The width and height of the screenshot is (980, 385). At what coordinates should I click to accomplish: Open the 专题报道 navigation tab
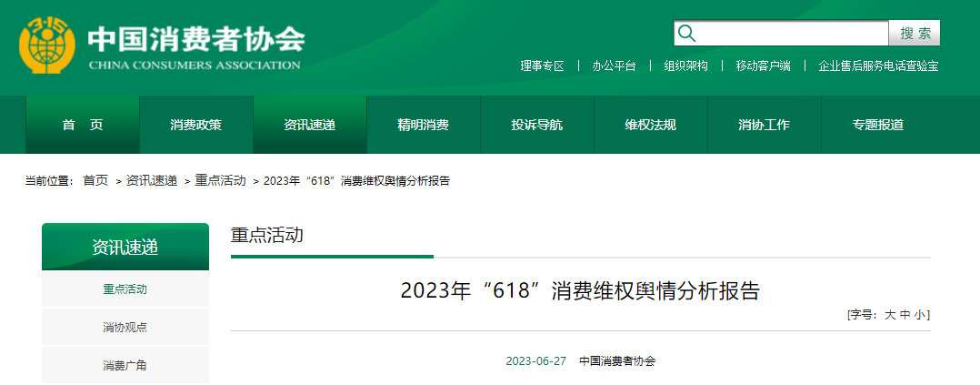(x=878, y=125)
